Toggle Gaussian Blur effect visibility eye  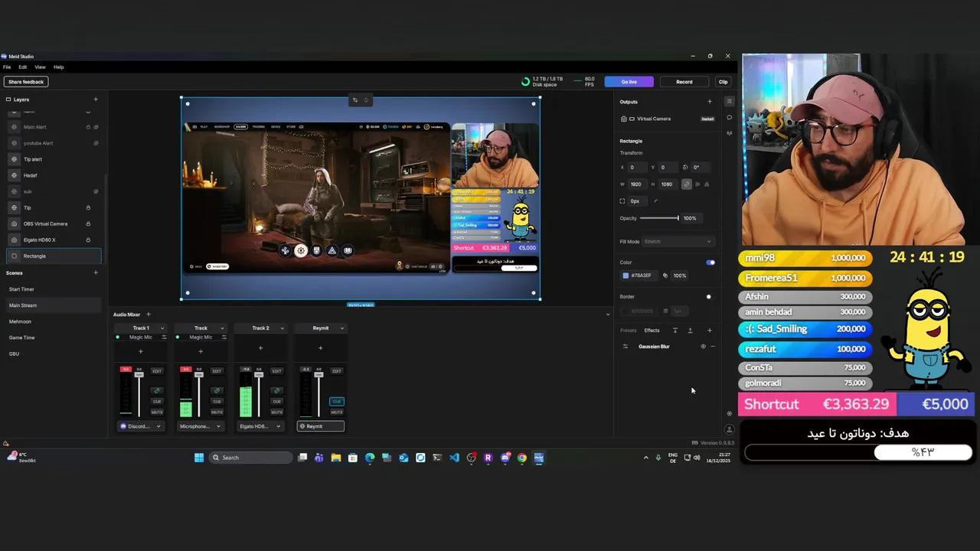pyautogui.click(x=703, y=347)
